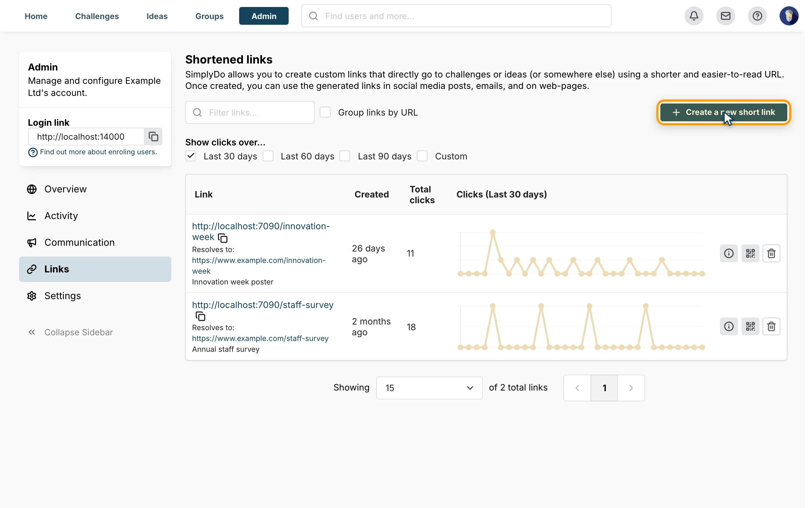Open https://www.example.com/staff-survey resolve link
Image resolution: width=812 pixels, height=508 pixels.
(x=260, y=338)
